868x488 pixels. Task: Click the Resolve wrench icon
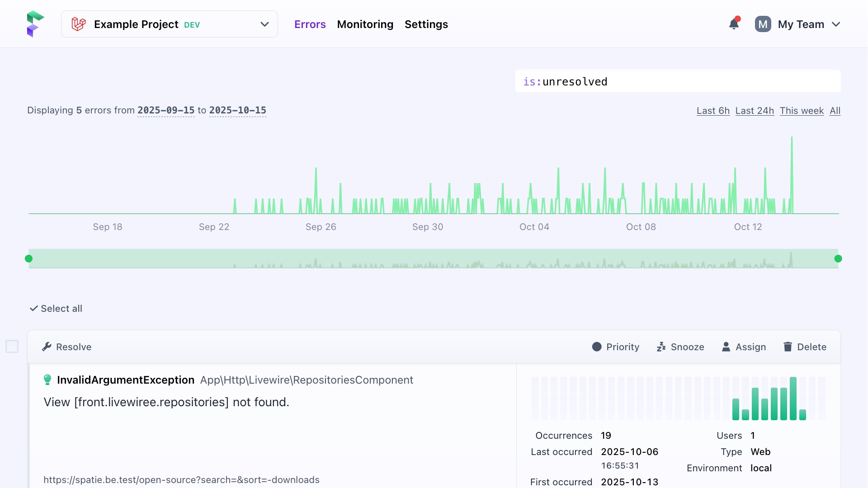point(47,347)
